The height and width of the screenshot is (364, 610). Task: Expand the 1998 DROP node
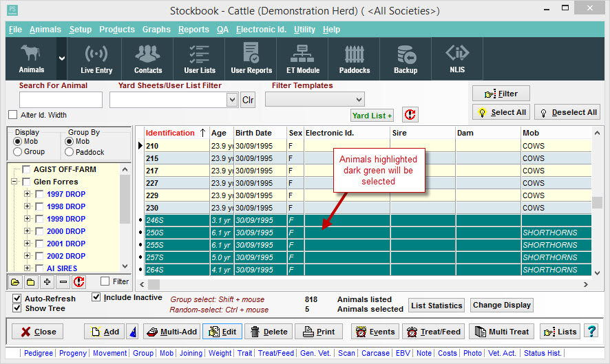coord(27,206)
